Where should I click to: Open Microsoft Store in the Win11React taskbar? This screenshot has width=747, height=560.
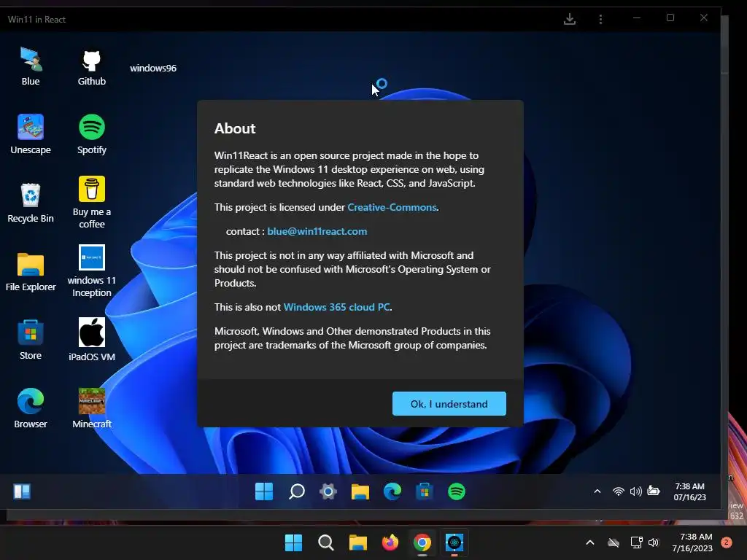(x=424, y=491)
